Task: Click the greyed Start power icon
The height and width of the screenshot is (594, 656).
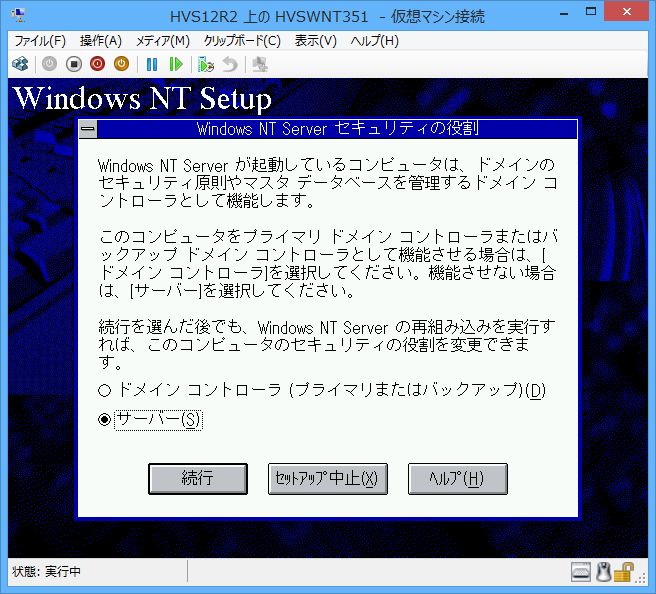Action: click(x=49, y=64)
